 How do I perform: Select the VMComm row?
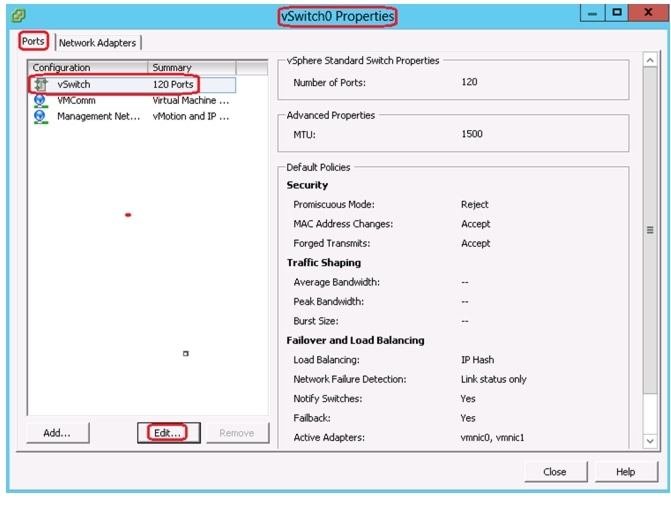132,101
